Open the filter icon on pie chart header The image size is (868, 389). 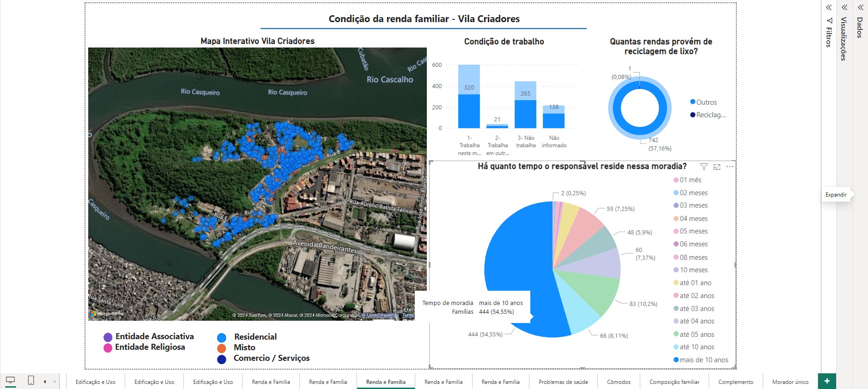tap(704, 167)
